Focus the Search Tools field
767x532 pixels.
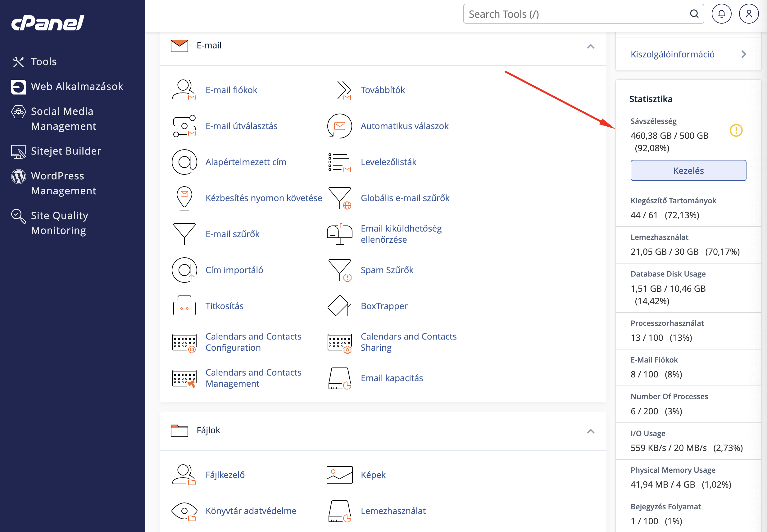pos(574,14)
